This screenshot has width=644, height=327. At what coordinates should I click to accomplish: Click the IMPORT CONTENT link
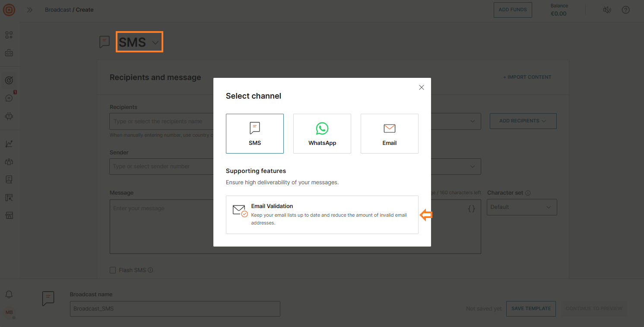527,77
